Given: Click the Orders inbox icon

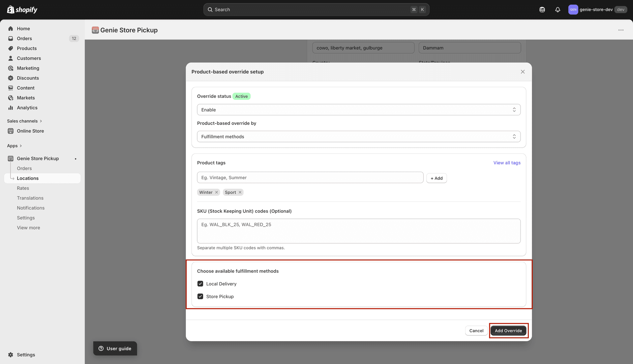Looking at the screenshot, I should click(x=11, y=39).
